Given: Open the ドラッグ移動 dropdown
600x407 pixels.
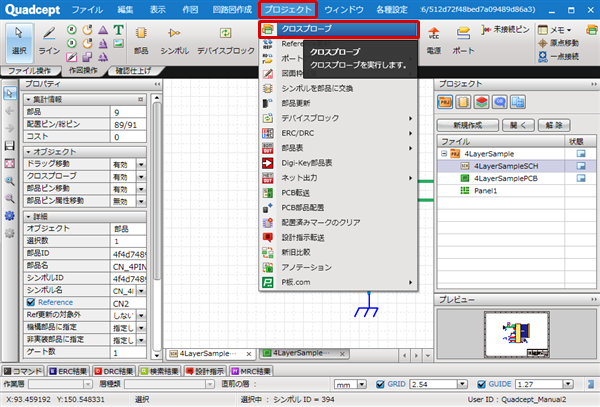Looking at the screenshot, I should [141, 164].
